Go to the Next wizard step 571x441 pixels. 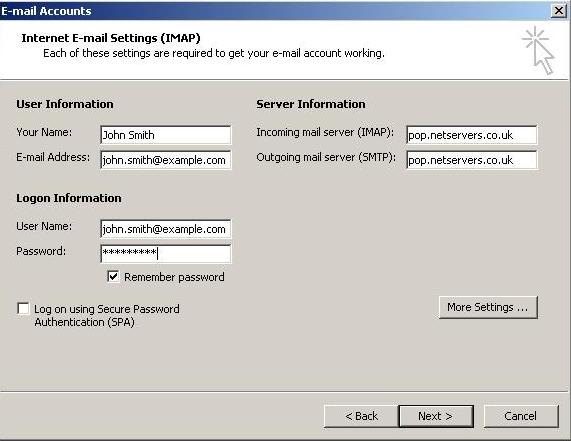pos(436,416)
